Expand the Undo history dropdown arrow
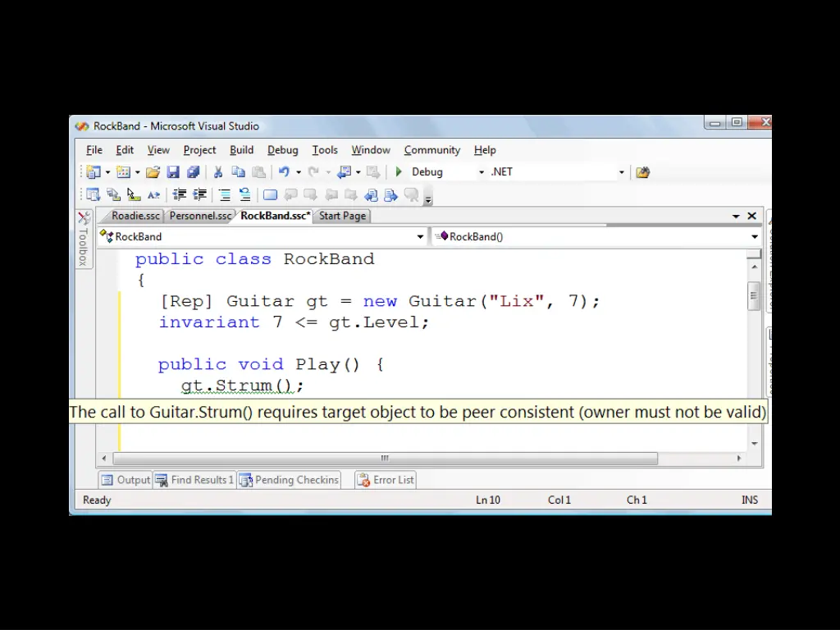840x630 pixels. tap(299, 172)
